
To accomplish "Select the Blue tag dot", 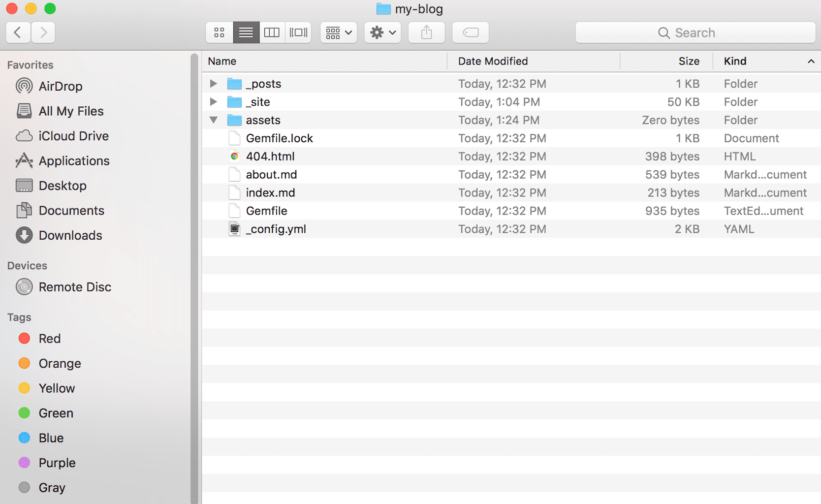I will point(24,438).
